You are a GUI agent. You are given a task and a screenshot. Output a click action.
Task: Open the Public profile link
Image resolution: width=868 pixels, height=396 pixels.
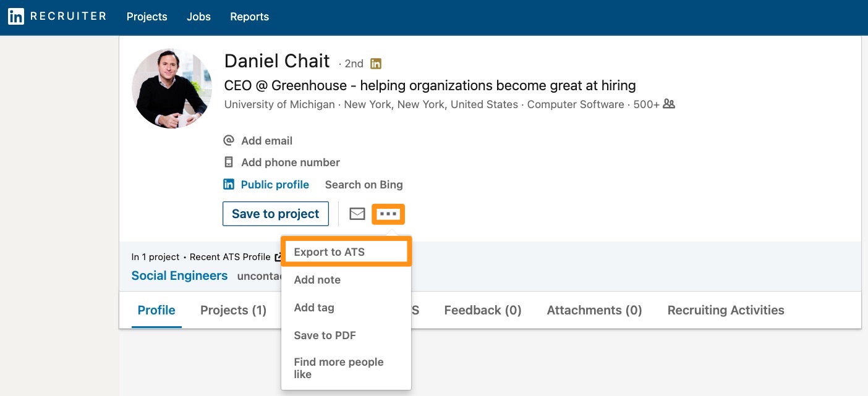pos(275,185)
